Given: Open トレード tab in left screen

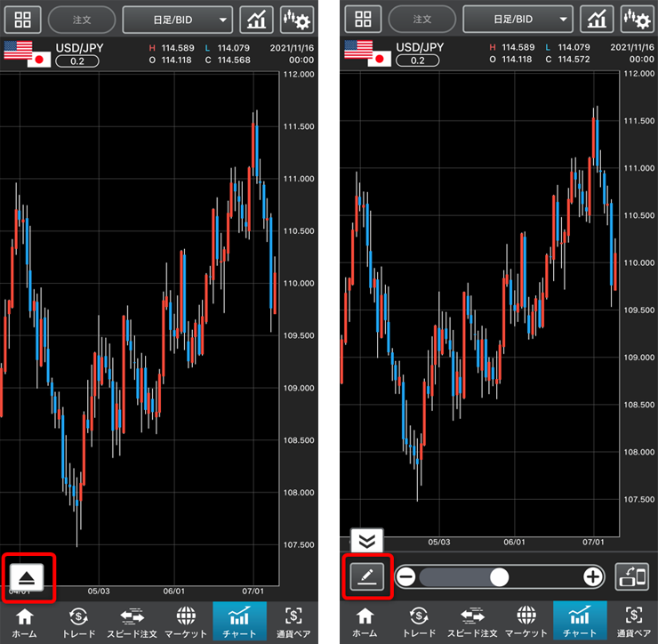Looking at the screenshot, I should 78,622.
